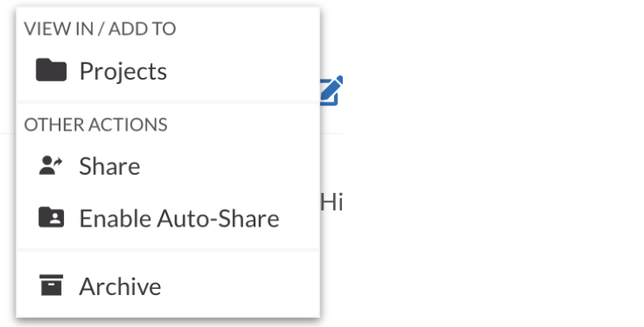
Task: Dismiss menu by clicking empty white area
Action: point(493,164)
